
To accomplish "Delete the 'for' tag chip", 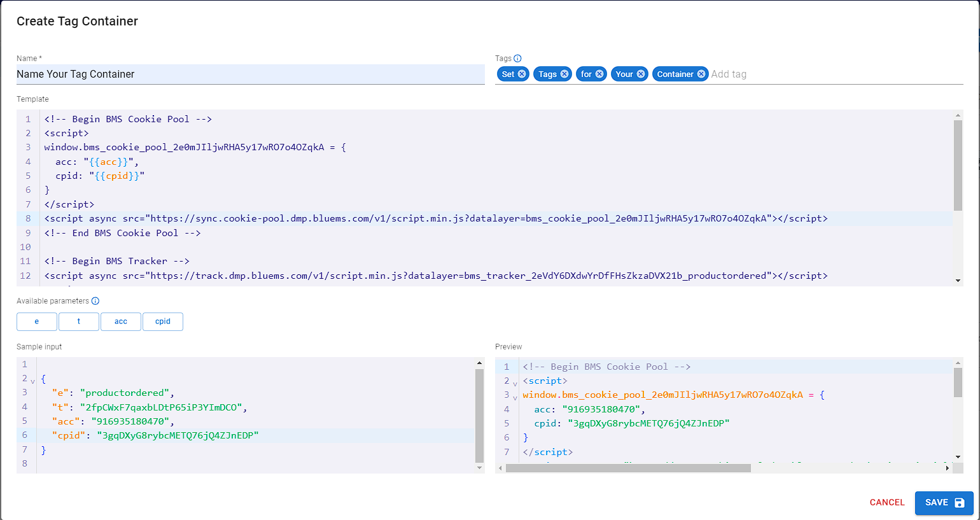I will pyautogui.click(x=599, y=74).
